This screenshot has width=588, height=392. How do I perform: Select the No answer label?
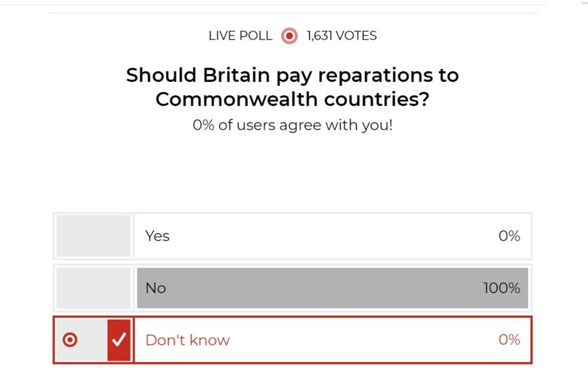pyautogui.click(x=155, y=288)
